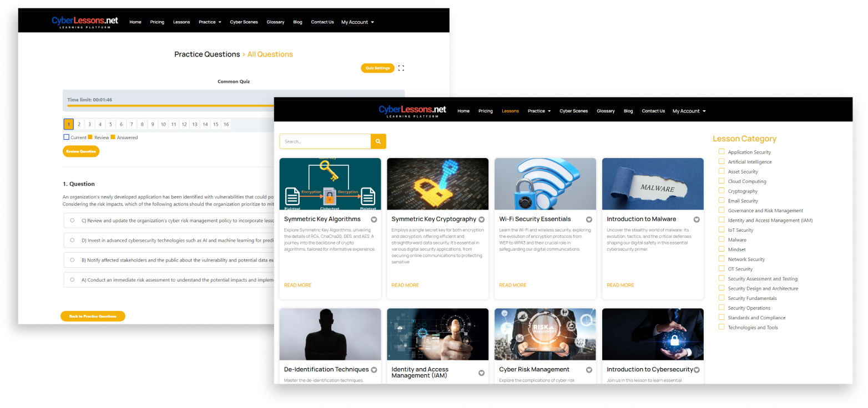Check the Cryptography category
The width and height of the screenshot is (868, 408).
click(721, 191)
